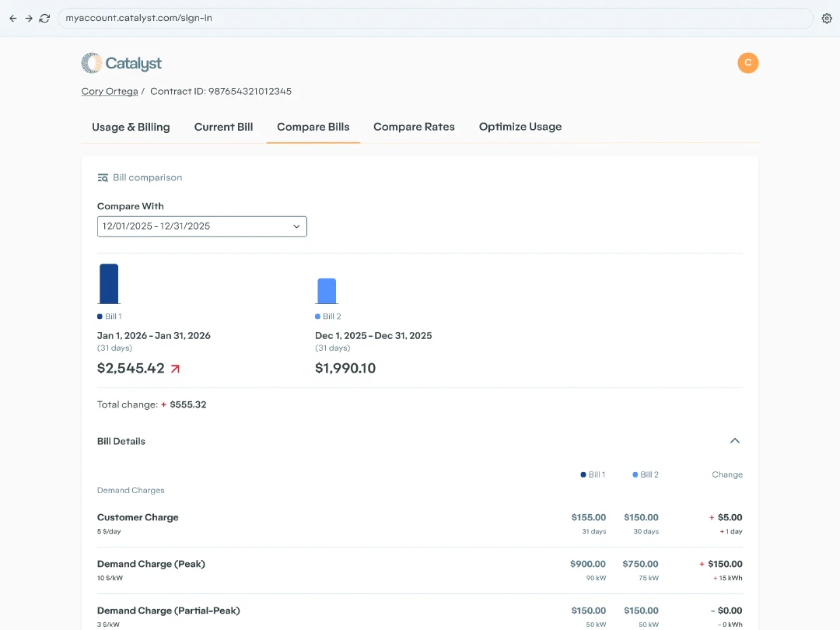Click the Bill 2 amount $1,990.10

coord(345,369)
